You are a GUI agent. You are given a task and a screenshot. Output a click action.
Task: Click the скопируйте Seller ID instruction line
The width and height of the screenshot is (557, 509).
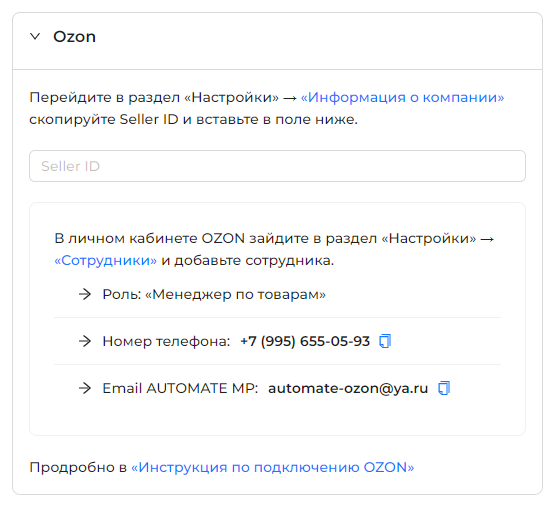tap(193, 119)
